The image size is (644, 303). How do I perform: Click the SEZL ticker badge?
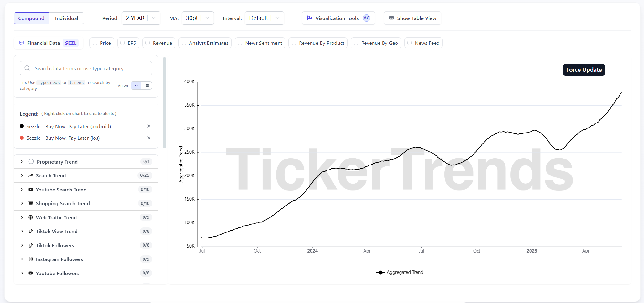[71, 43]
